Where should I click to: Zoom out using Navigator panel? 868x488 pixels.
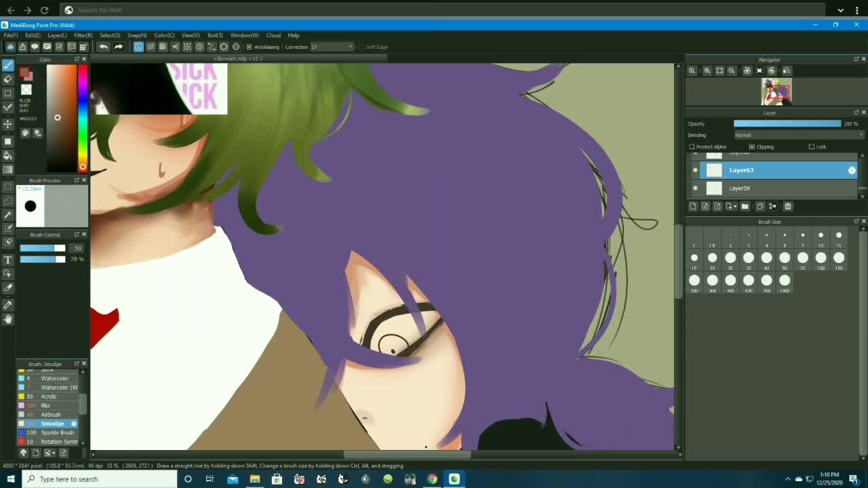tap(732, 70)
